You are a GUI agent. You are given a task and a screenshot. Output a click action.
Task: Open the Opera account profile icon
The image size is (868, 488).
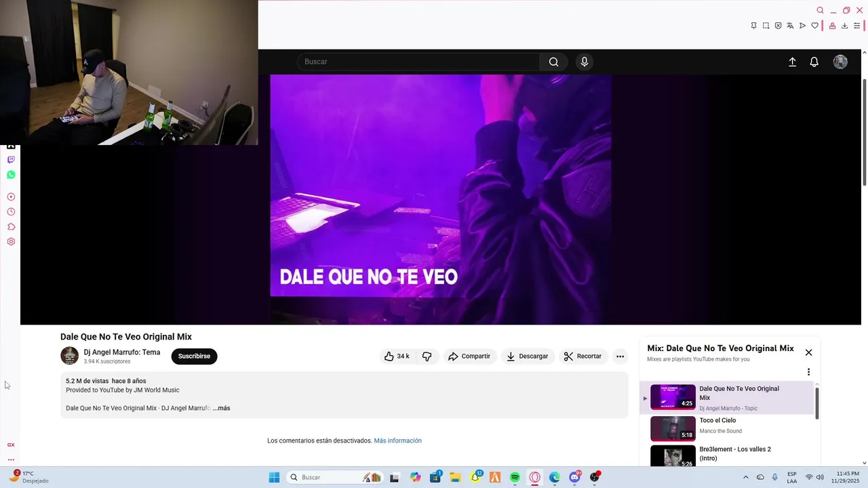[832, 26]
